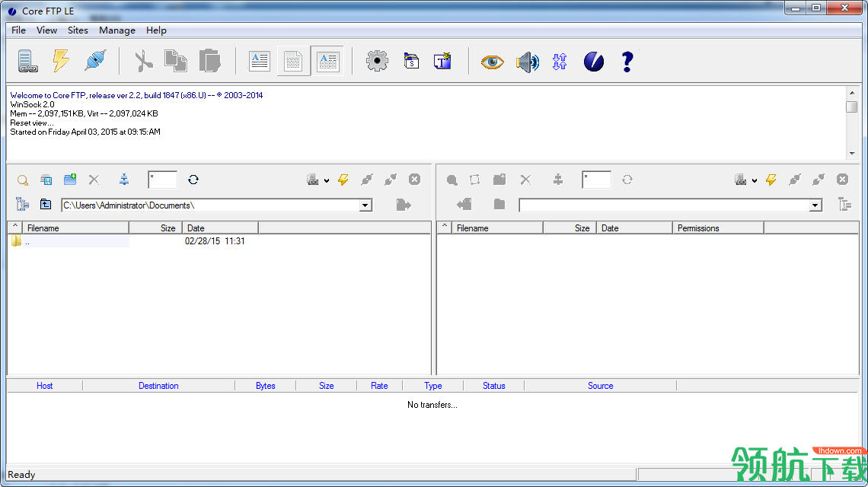Screen dimensions: 868x487
Task: Sort remote files by Filename column
Action: pyautogui.click(x=497, y=228)
